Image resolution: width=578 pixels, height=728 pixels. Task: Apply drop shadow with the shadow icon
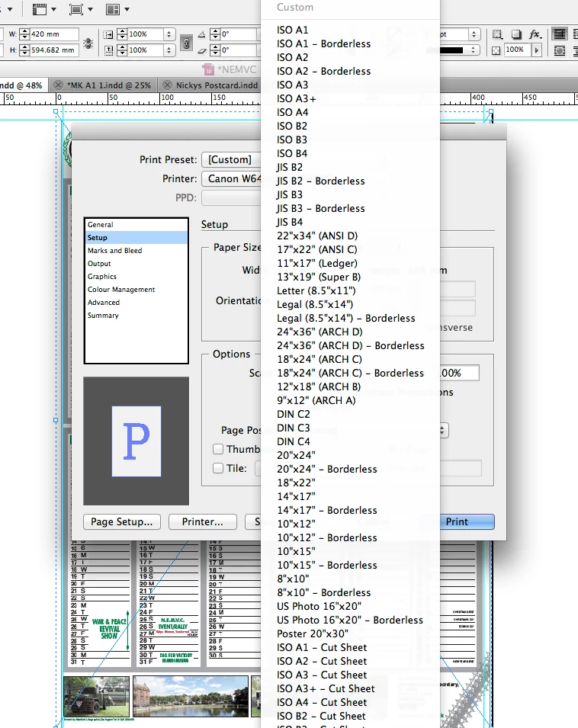pyautogui.click(x=515, y=34)
